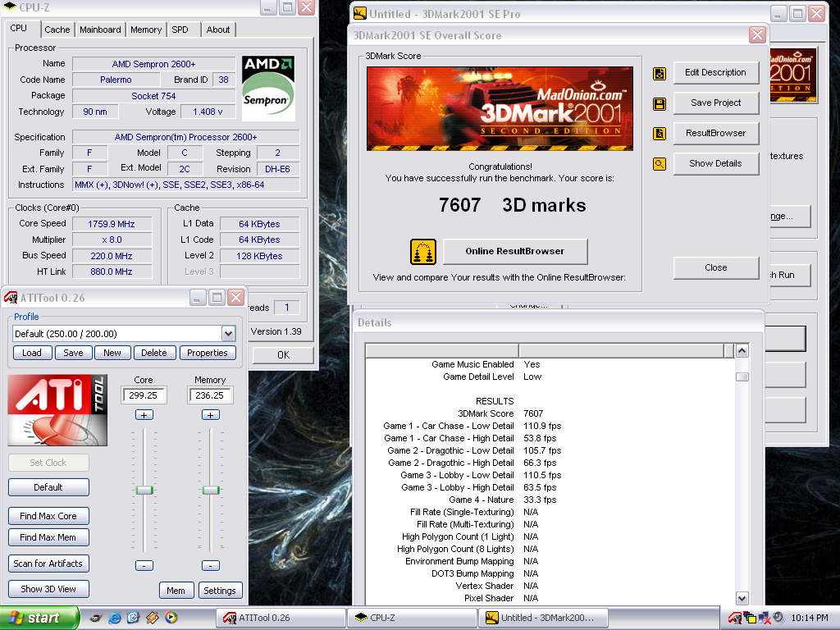Click Scan for Artifacts

(x=48, y=564)
